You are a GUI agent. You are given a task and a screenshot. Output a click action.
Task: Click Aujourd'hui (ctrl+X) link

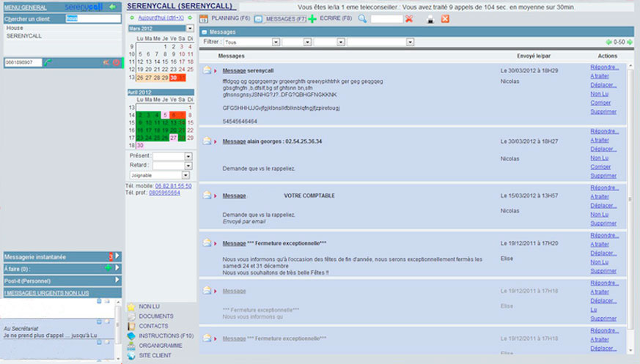pos(161,18)
